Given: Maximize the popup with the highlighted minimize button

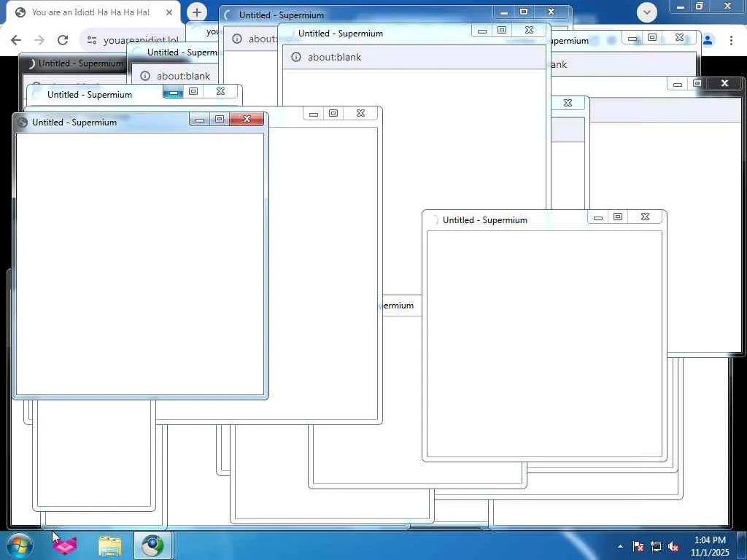Looking at the screenshot, I should pyautogui.click(x=193, y=91).
